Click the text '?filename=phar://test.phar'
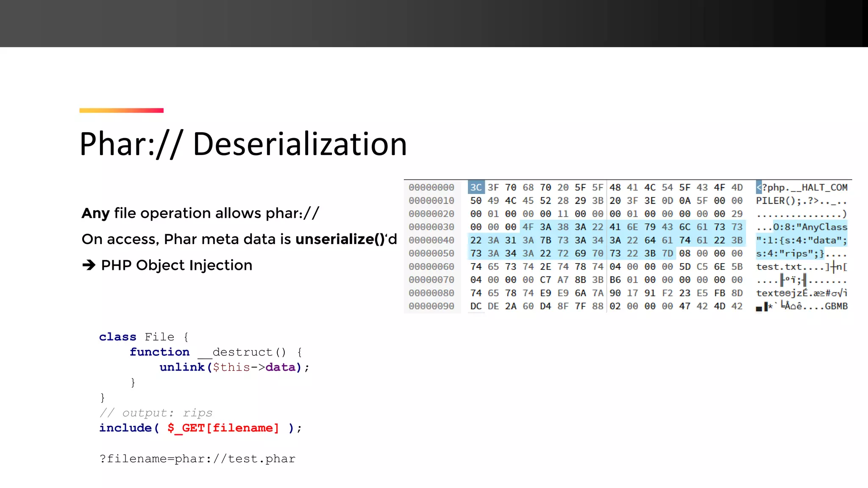This screenshot has width=868, height=488. [x=198, y=459]
